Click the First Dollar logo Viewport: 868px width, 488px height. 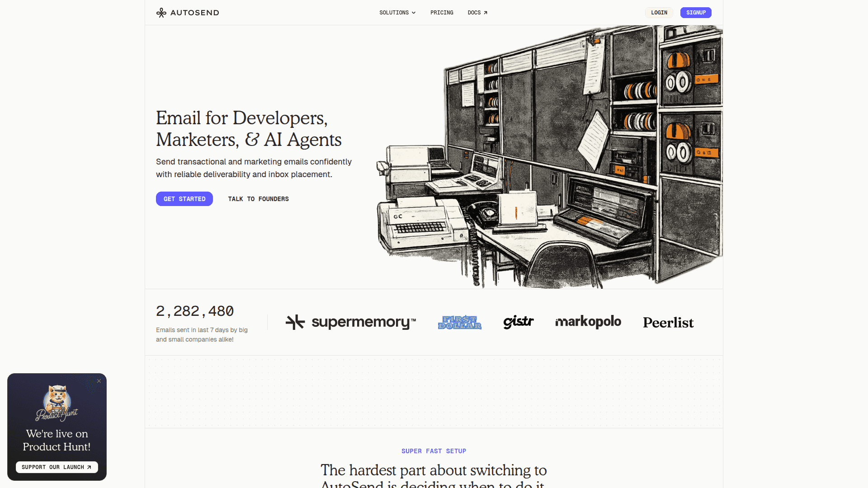point(459,322)
